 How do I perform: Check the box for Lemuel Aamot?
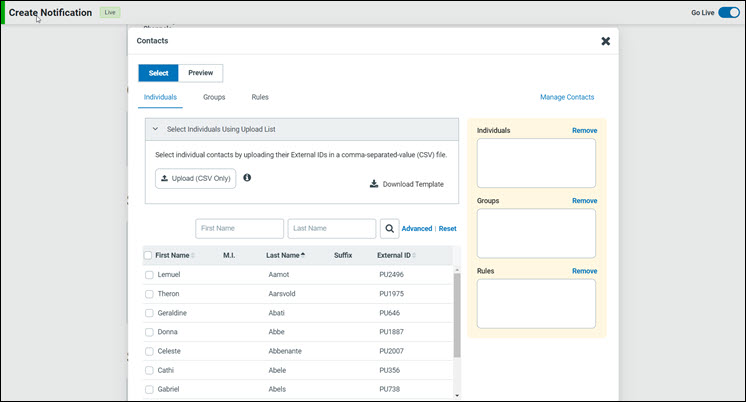[149, 274]
